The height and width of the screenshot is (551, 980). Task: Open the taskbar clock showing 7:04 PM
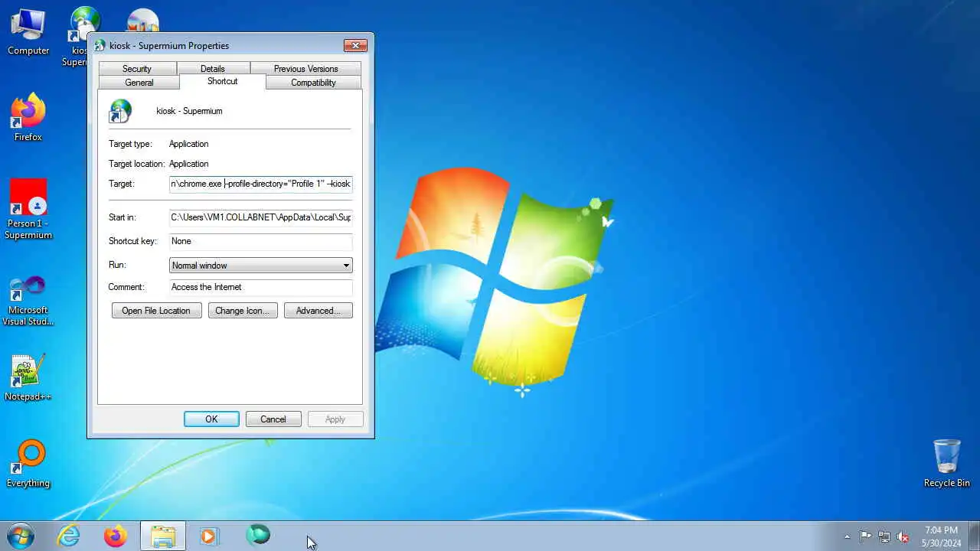(x=941, y=536)
